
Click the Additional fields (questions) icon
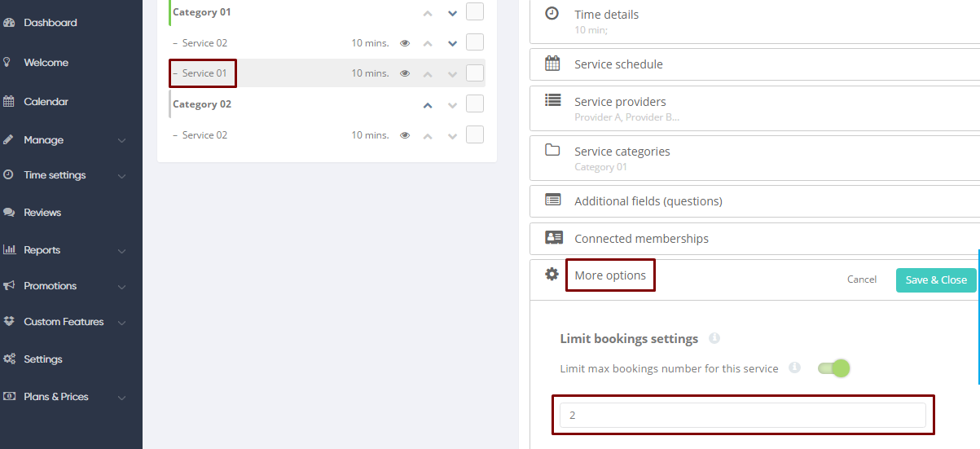[553, 200]
